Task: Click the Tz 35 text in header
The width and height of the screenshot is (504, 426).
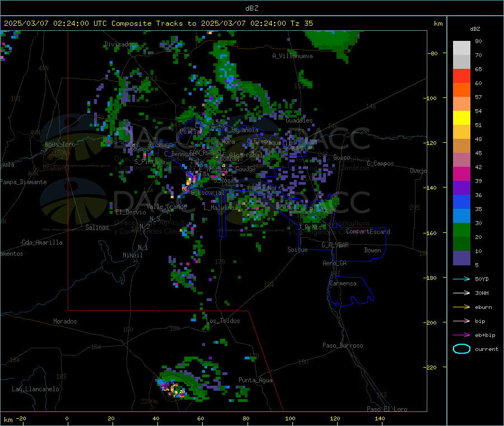Action: [x=302, y=24]
